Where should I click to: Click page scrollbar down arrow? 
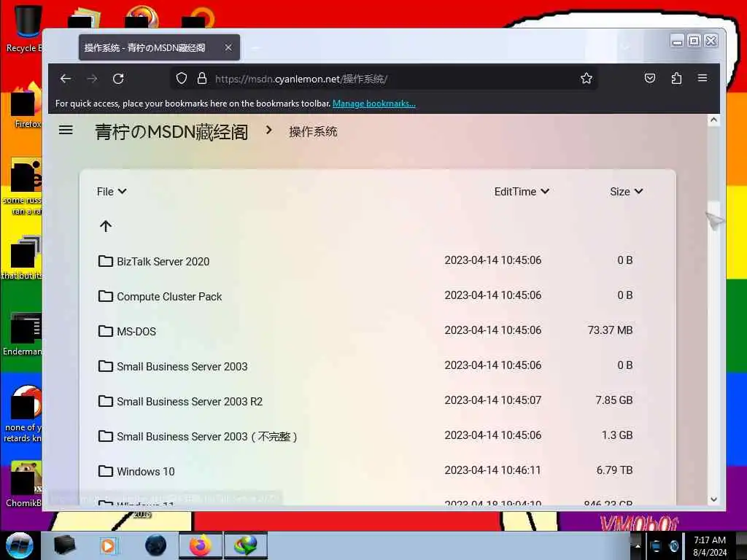[x=713, y=499]
